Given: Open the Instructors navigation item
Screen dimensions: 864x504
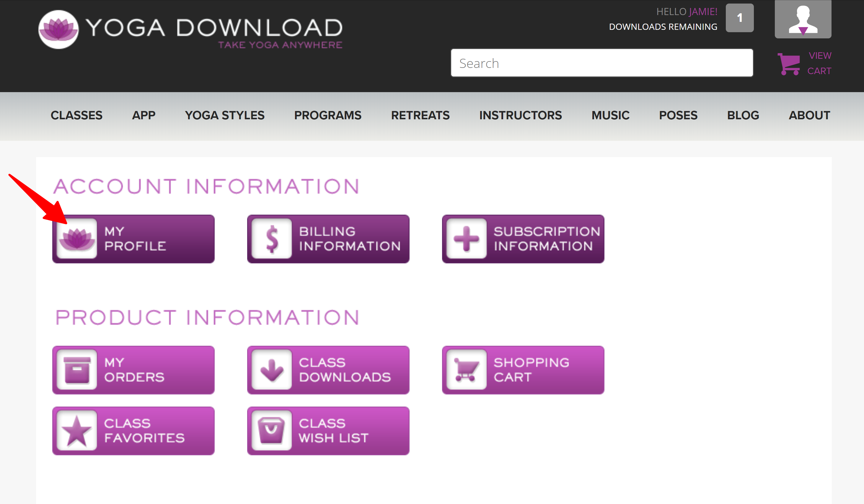Looking at the screenshot, I should [521, 115].
